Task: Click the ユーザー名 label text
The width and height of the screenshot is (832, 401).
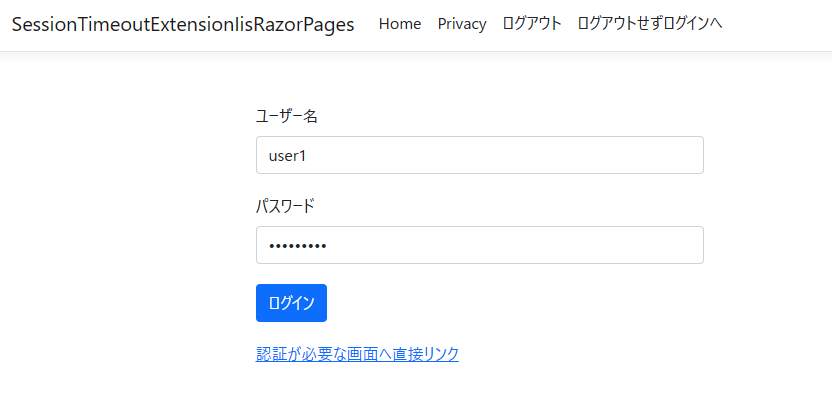Action: 287,116
